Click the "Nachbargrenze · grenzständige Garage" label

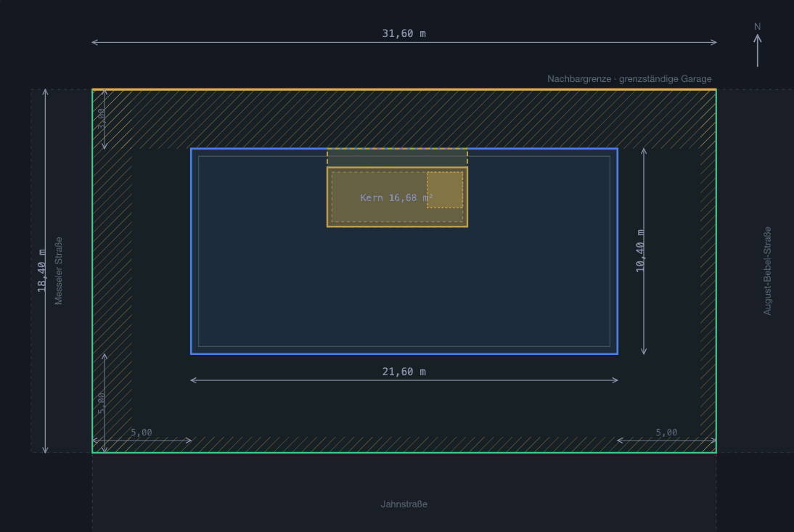coord(629,79)
